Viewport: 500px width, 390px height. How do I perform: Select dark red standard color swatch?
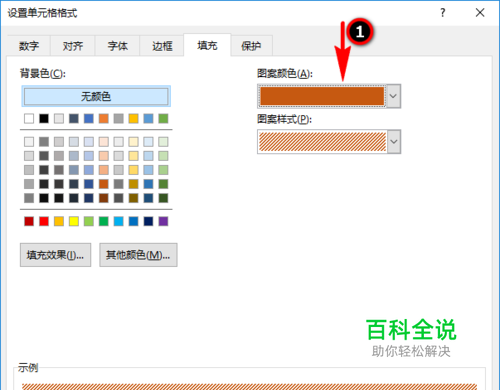(29, 221)
